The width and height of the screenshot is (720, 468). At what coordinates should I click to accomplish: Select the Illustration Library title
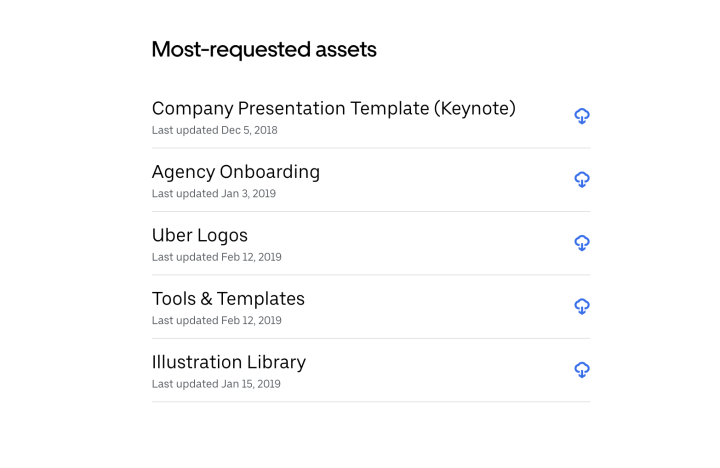click(x=229, y=362)
